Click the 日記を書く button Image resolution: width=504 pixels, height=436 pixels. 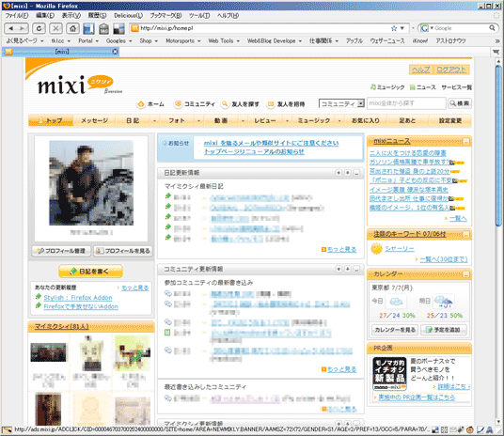pos(90,272)
